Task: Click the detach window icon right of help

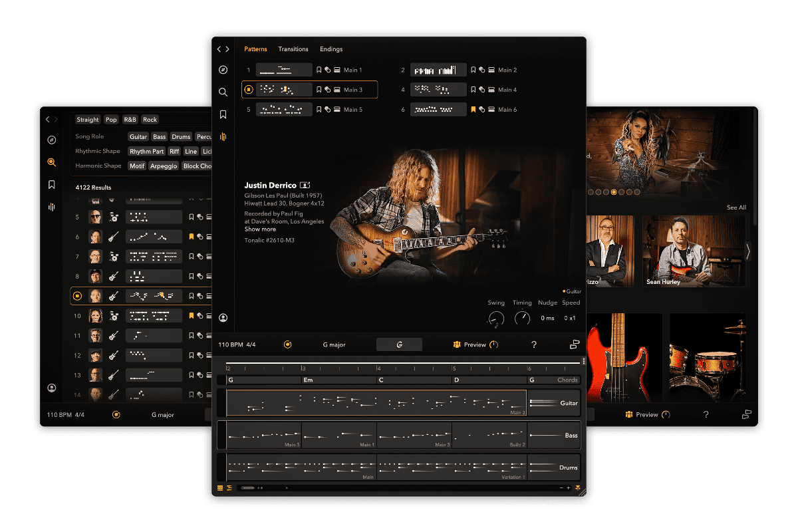Action: pyautogui.click(x=574, y=344)
